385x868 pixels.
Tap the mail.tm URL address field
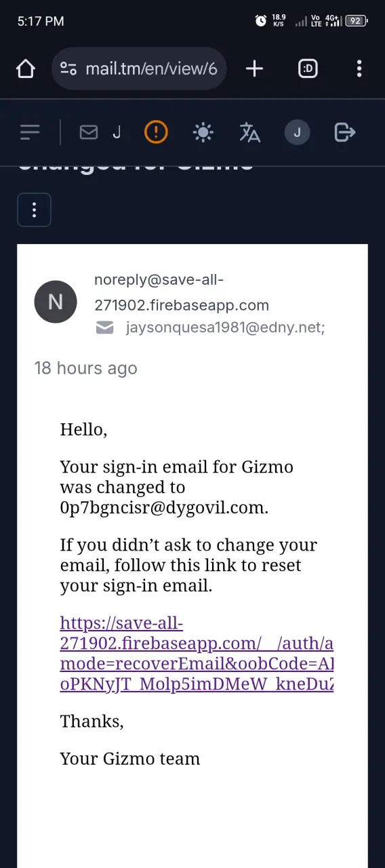pyautogui.click(x=139, y=68)
